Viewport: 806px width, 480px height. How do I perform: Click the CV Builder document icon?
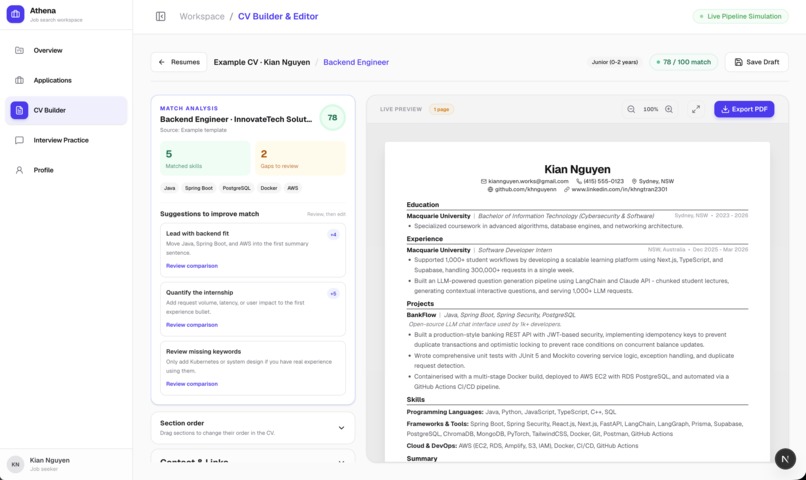(x=20, y=110)
